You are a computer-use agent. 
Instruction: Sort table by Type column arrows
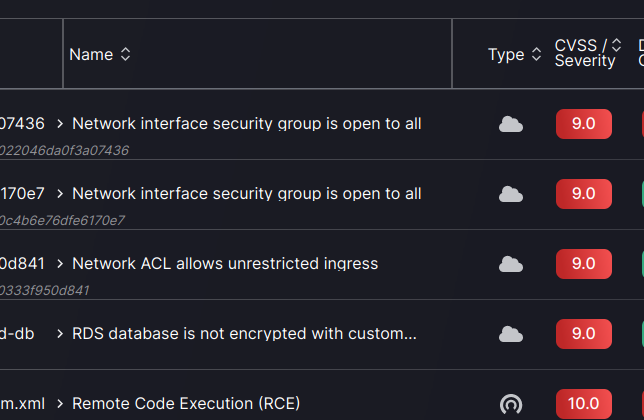[536, 55]
